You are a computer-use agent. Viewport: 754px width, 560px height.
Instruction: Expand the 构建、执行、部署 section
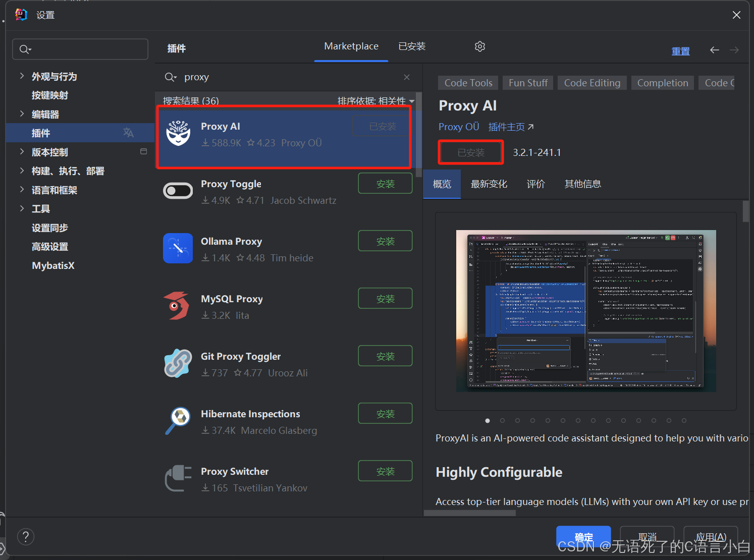pos(22,171)
